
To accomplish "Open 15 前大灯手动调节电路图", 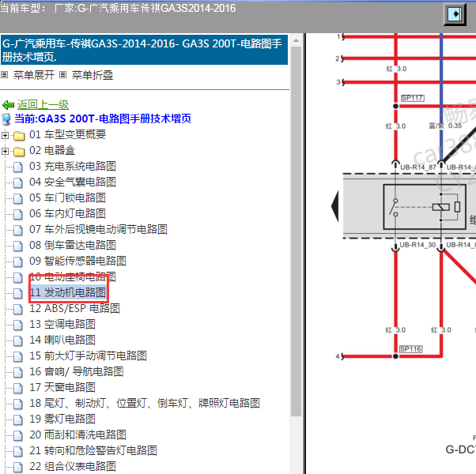I will pyautogui.click(x=88, y=355).
